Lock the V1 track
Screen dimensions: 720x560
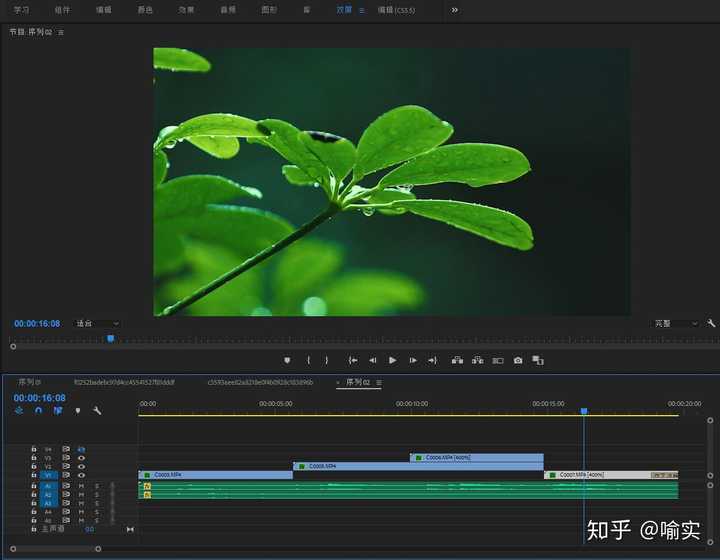click(x=34, y=475)
